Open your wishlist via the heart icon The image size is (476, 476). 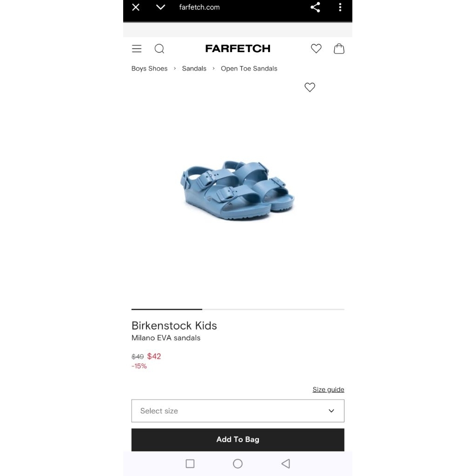tap(316, 48)
